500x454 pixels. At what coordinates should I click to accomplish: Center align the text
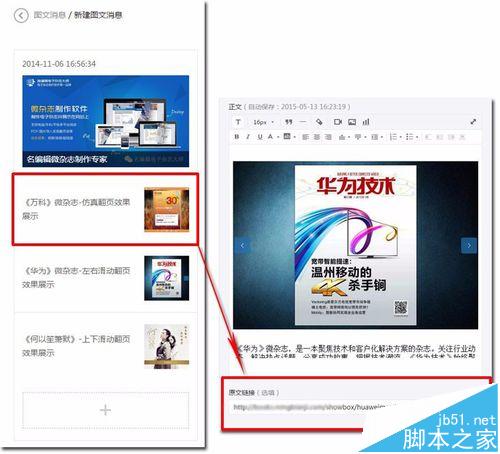pyautogui.click(x=317, y=137)
